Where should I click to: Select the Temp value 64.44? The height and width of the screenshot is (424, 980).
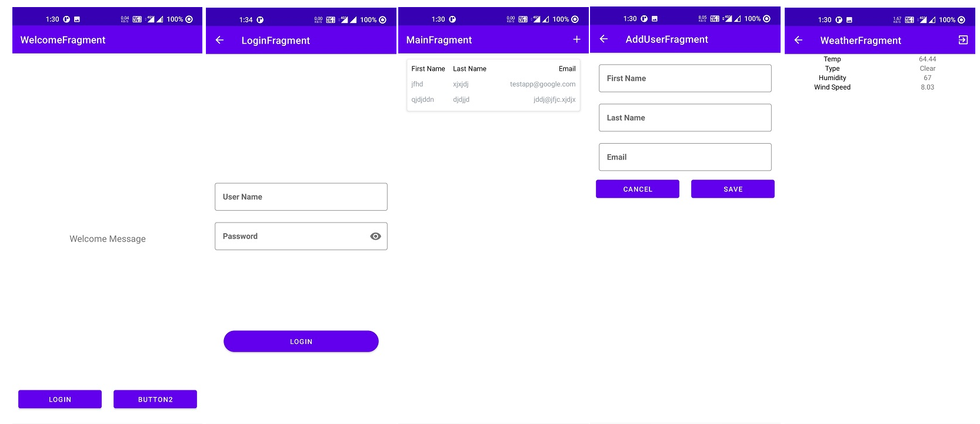pos(928,59)
